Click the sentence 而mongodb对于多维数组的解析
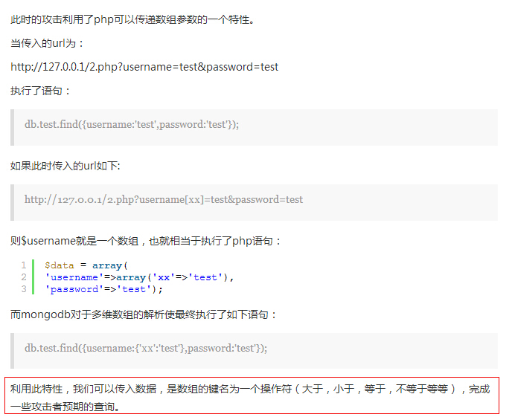This screenshot has width=515, height=420. (x=144, y=314)
